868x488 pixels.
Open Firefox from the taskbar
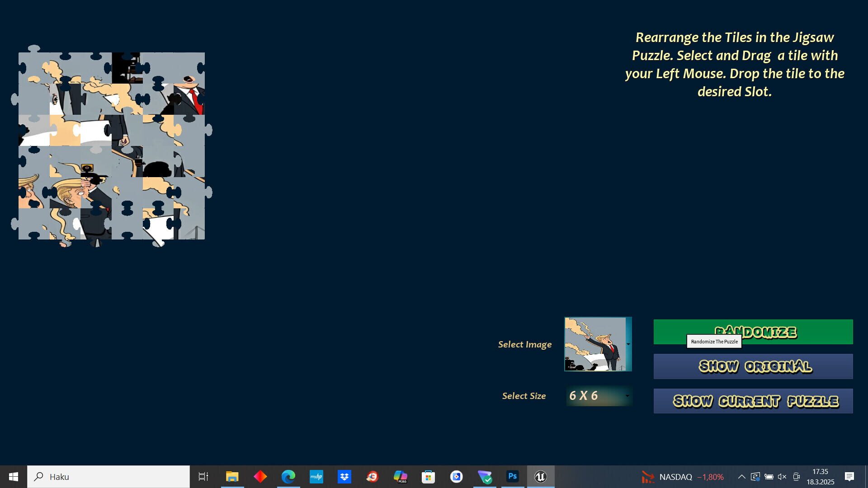372,476
